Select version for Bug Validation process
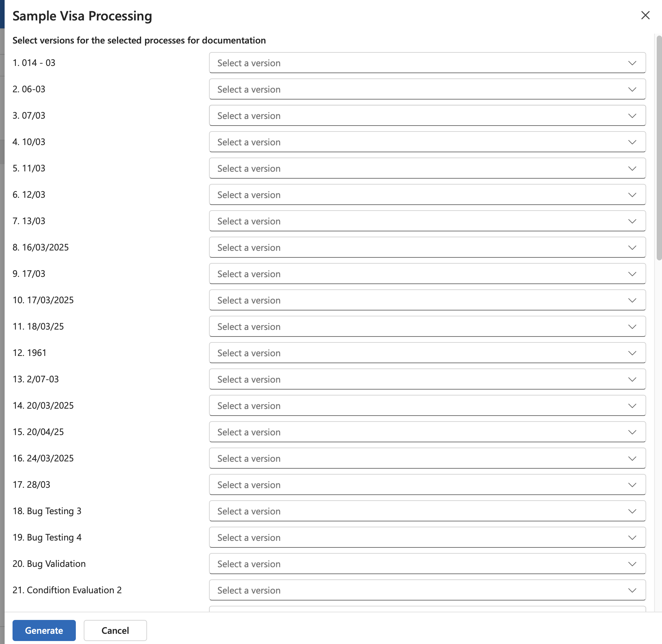Screen dimensions: 662x644 coord(427,564)
